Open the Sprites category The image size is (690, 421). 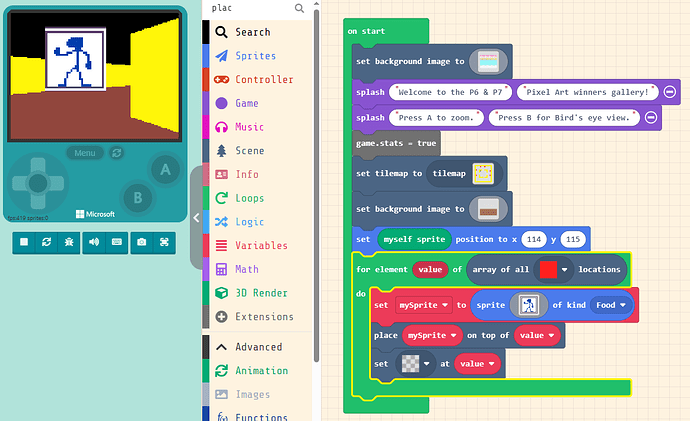[x=256, y=56]
